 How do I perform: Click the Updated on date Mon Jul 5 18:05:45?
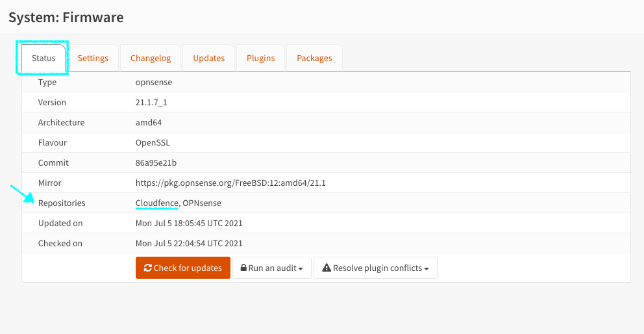[x=189, y=224]
